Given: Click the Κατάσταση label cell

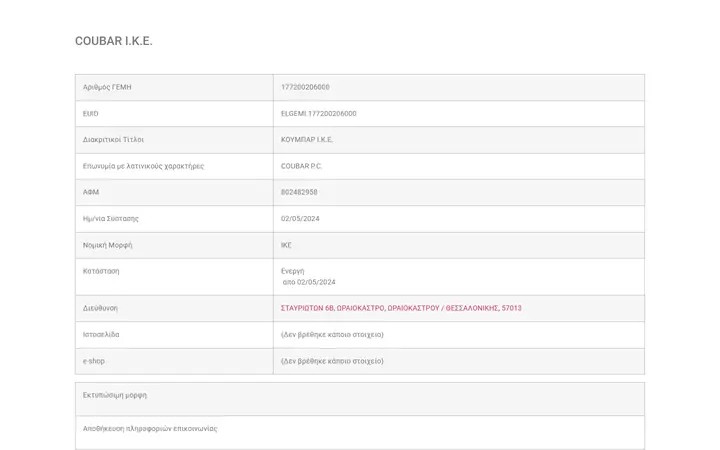Looking at the screenshot, I should 174,277.
